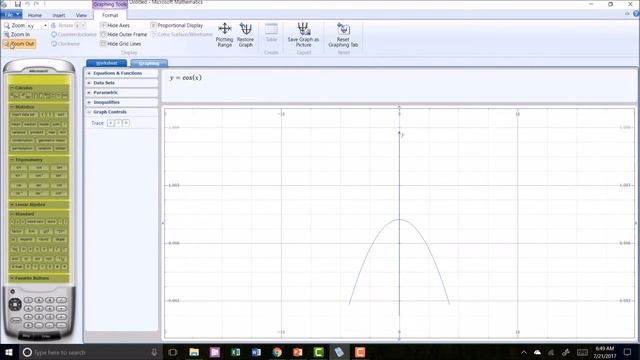Switch to the Worksheet tab
This screenshot has height=360, width=640.
pyautogui.click(x=107, y=63)
